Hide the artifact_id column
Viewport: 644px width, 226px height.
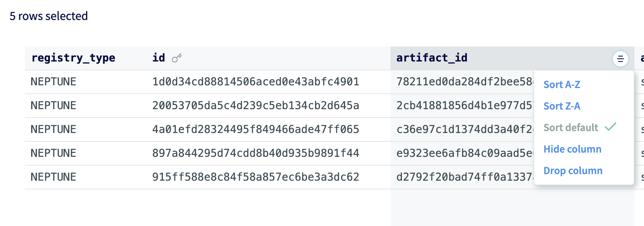pyautogui.click(x=573, y=149)
